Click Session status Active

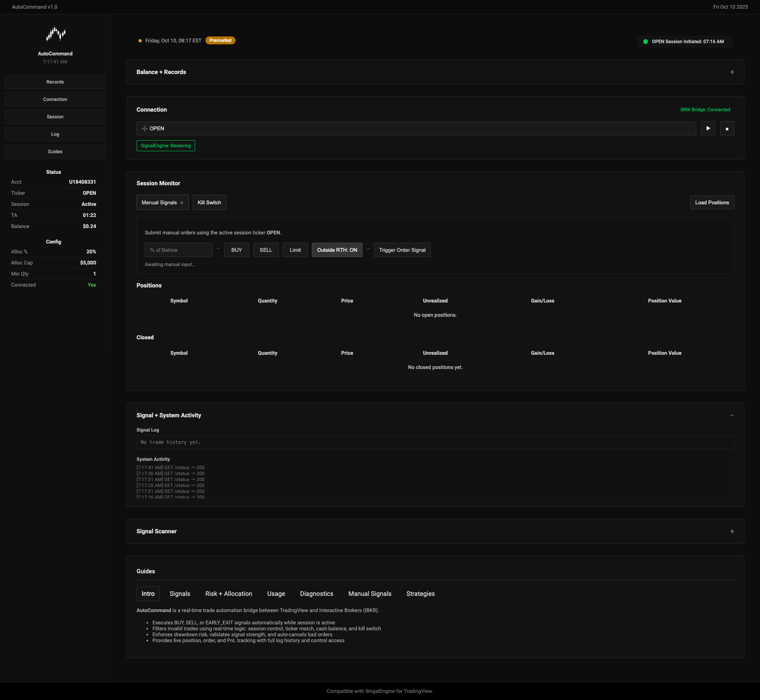tap(89, 204)
